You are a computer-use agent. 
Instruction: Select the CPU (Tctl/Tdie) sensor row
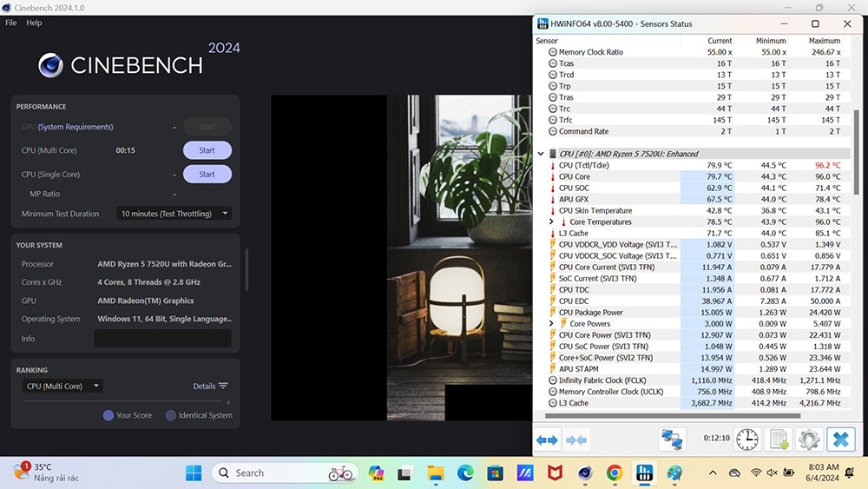pyautogui.click(x=692, y=165)
